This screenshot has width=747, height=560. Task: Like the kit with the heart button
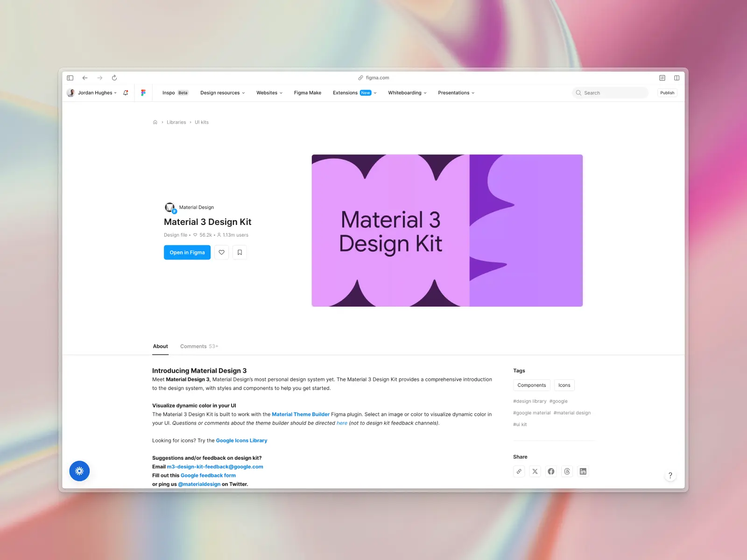[222, 252]
